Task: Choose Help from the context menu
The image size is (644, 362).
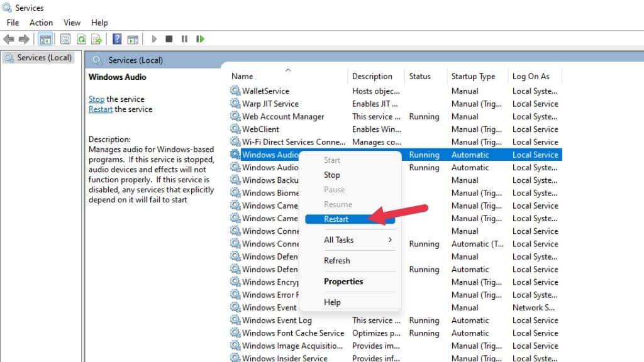Action: 350,302
